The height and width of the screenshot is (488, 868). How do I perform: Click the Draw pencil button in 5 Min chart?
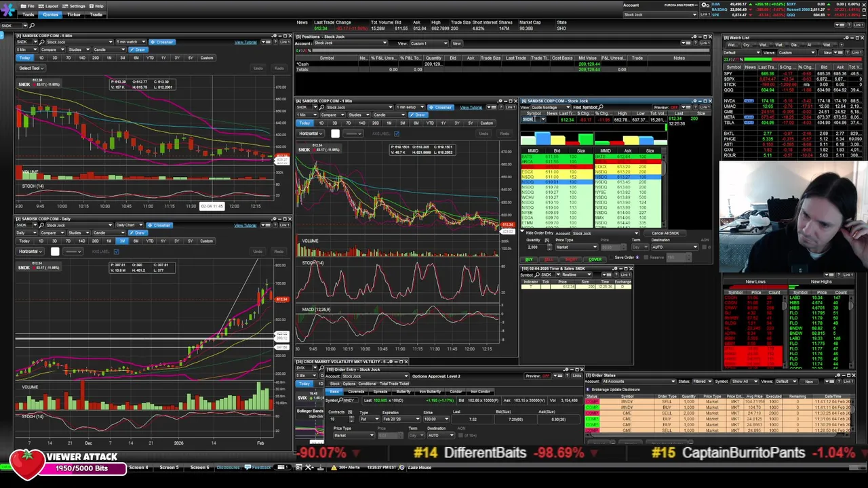click(140, 49)
